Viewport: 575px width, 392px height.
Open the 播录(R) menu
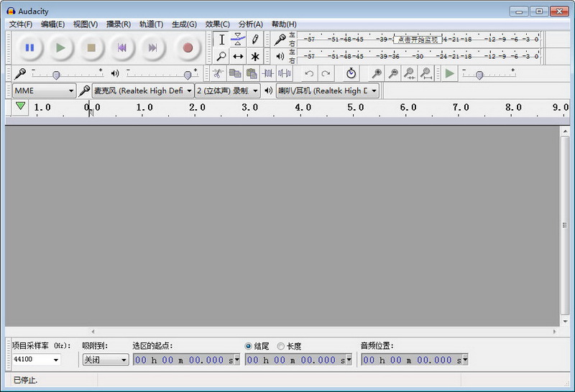pos(119,24)
